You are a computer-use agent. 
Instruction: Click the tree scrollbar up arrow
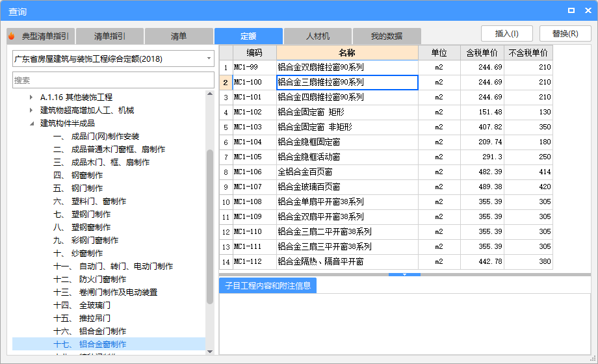click(x=210, y=94)
